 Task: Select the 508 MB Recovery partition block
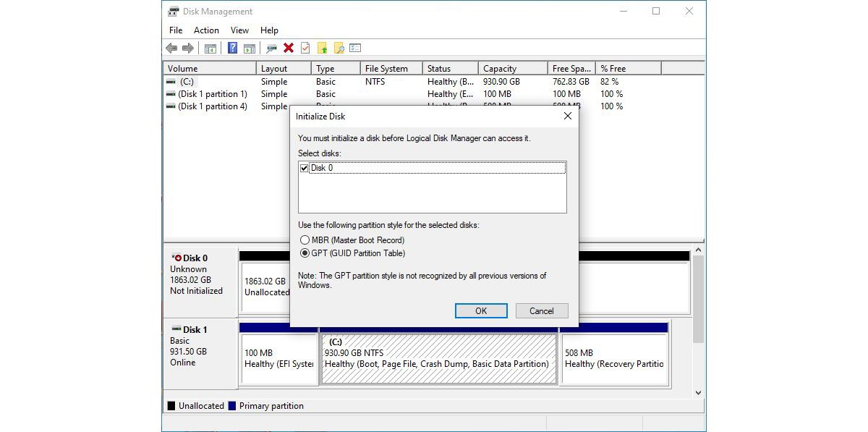[613, 359]
